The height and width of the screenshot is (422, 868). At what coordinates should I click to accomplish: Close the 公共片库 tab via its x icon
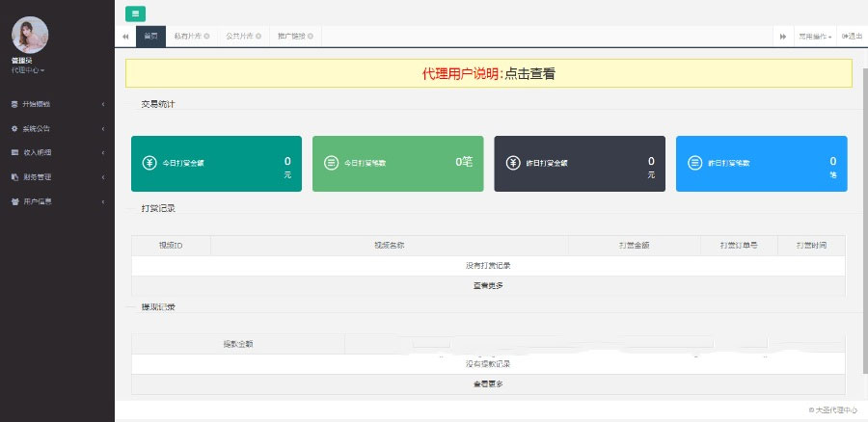point(258,37)
